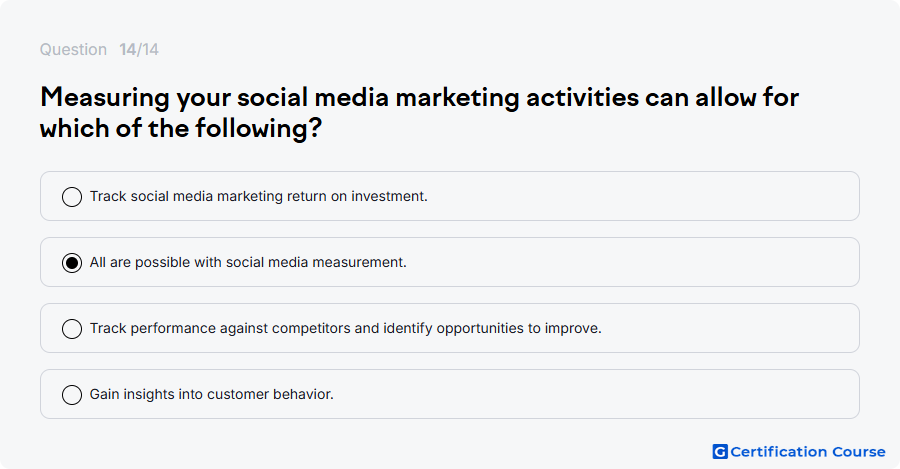The height and width of the screenshot is (469, 900).
Task: Open the Certification Course link
Action: tap(799, 452)
